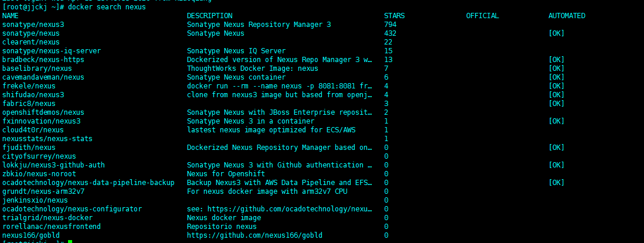Select the clearent/nexus image name
Image resolution: width=644 pixels, height=243 pixels.
click(31, 42)
